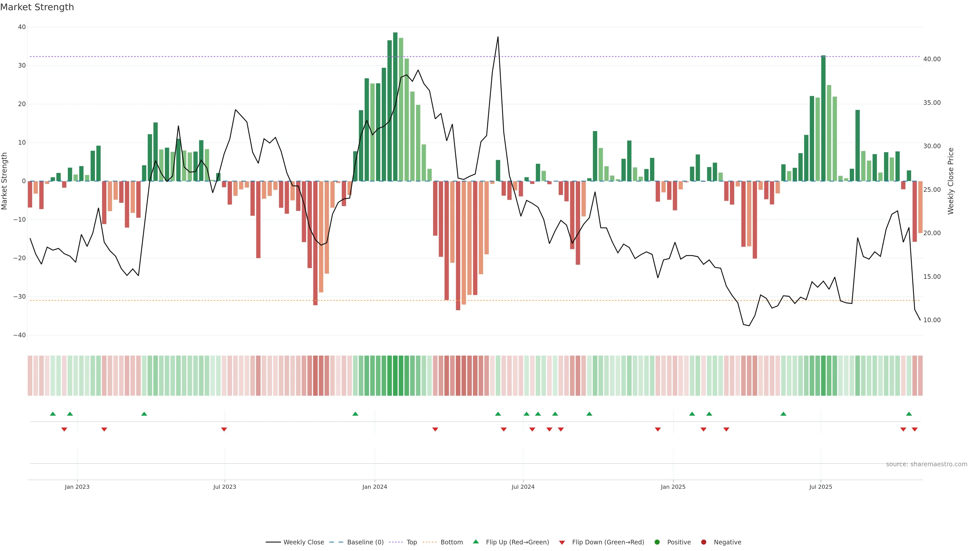The height and width of the screenshot is (551, 980).
Task: Click the Jan 2024 x-axis label
Action: click(x=374, y=487)
